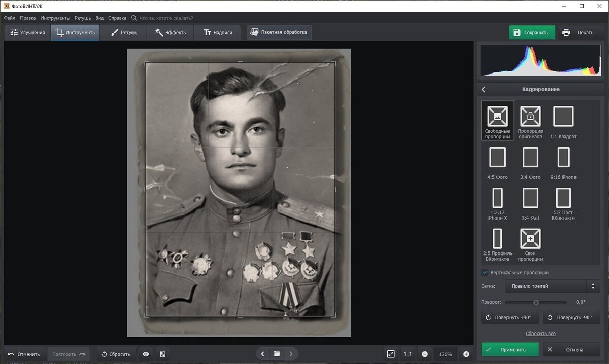Go to the next photo arrow
Image resolution: width=609 pixels, height=364 pixels.
click(x=291, y=354)
